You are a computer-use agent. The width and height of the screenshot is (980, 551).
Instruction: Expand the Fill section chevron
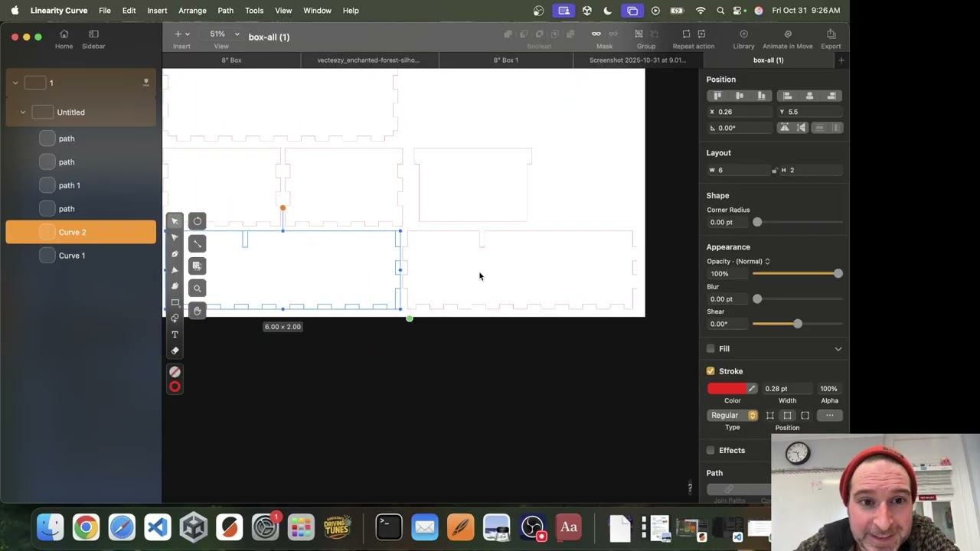(838, 349)
